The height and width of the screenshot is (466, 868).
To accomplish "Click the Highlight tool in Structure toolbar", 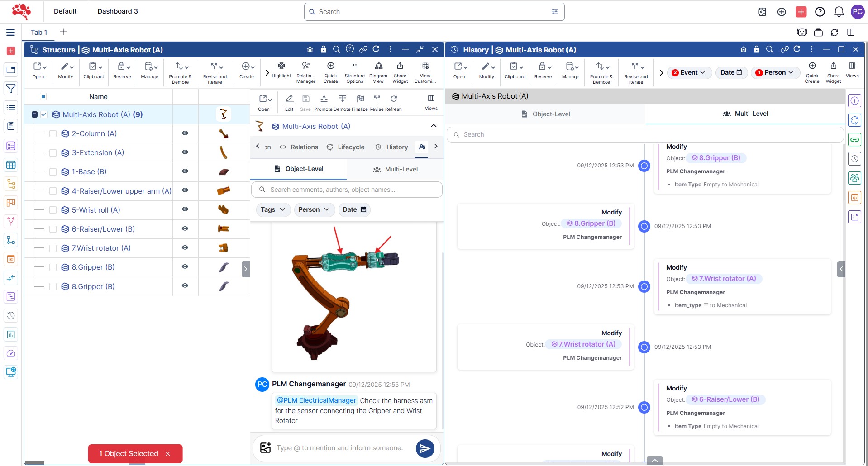I will click(281, 70).
